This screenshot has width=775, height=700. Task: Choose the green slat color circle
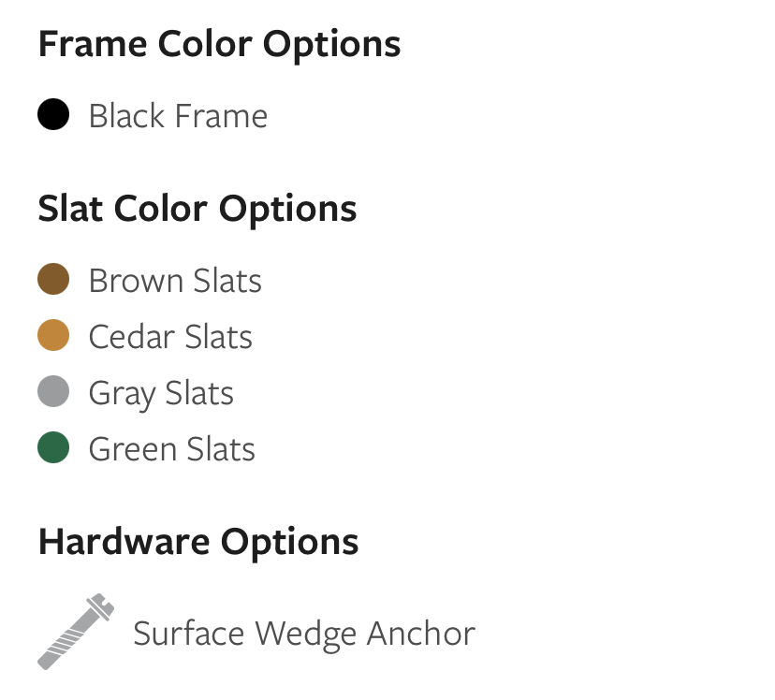click(x=53, y=447)
